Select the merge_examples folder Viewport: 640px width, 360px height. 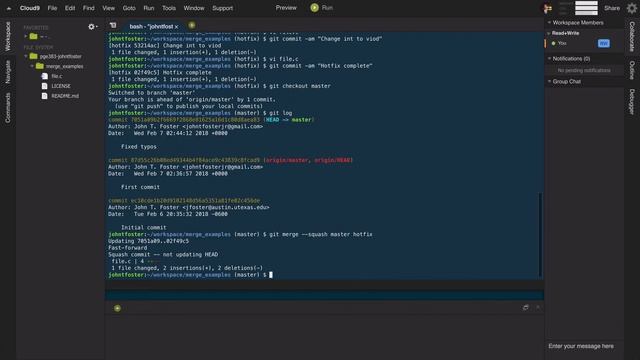pos(64,66)
